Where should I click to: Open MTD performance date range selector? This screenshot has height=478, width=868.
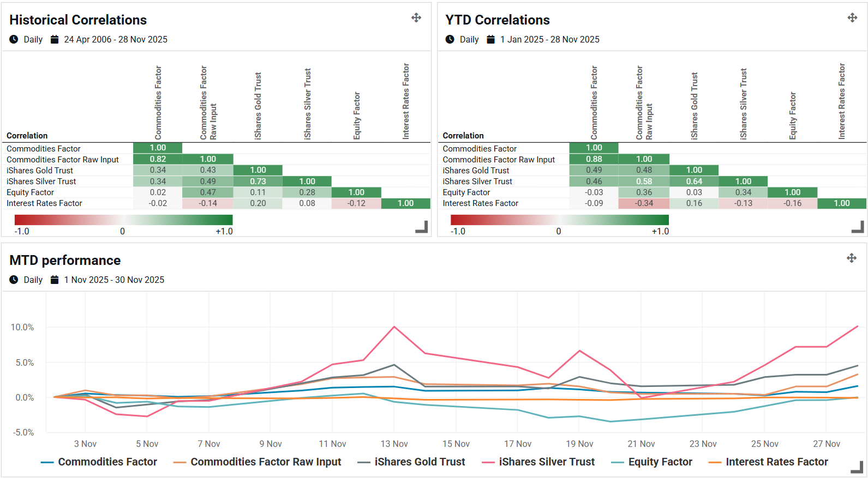[114, 280]
